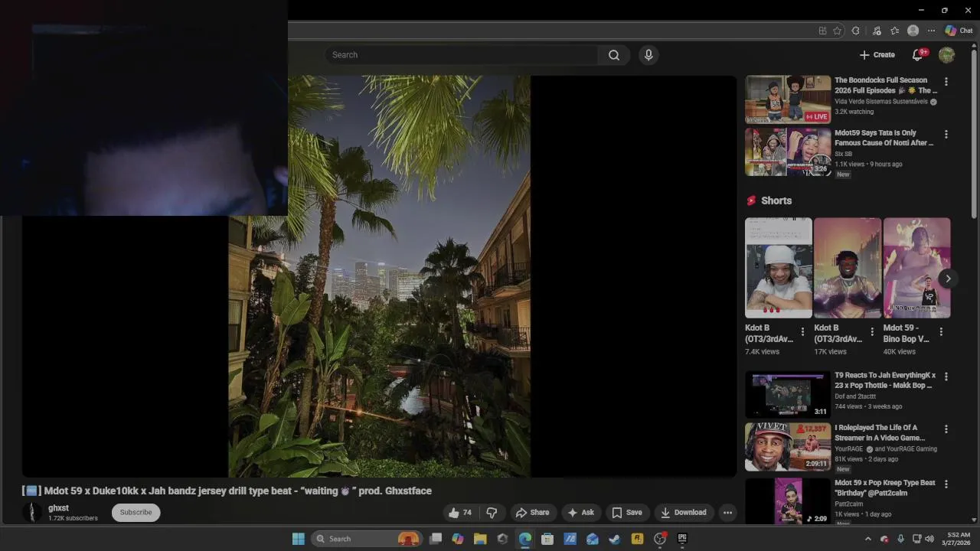Click the Ask button
The height and width of the screenshot is (551, 980).
pos(580,513)
